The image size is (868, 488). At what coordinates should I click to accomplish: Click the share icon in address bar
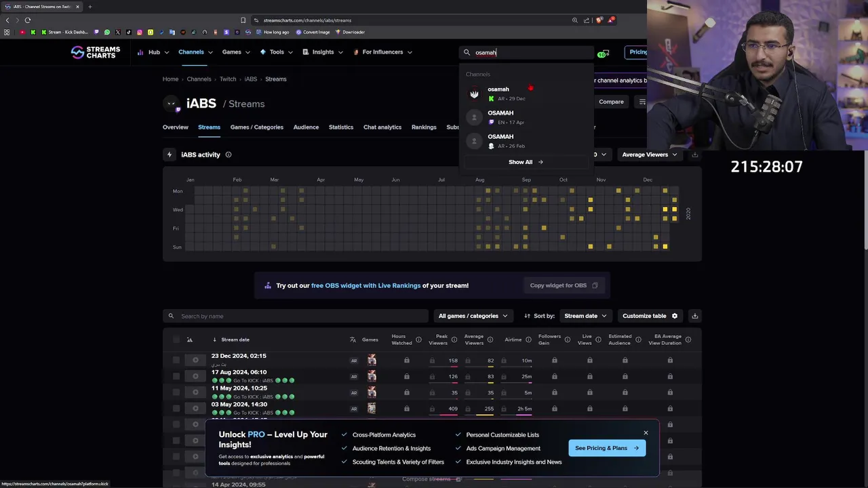pyautogui.click(x=587, y=20)
